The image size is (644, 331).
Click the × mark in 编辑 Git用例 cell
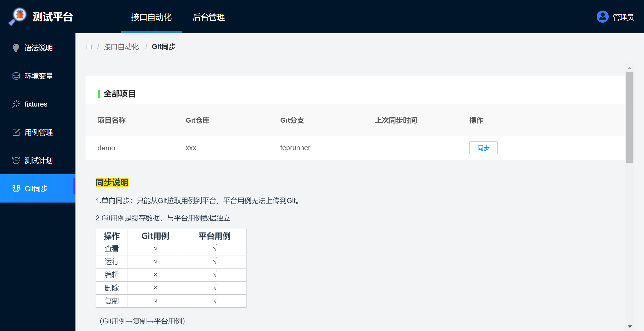[155, 275]
